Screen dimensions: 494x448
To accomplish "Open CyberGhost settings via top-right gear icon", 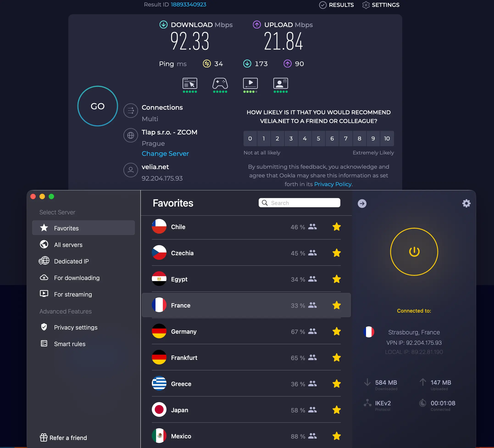I will click(x=466, y=203).
